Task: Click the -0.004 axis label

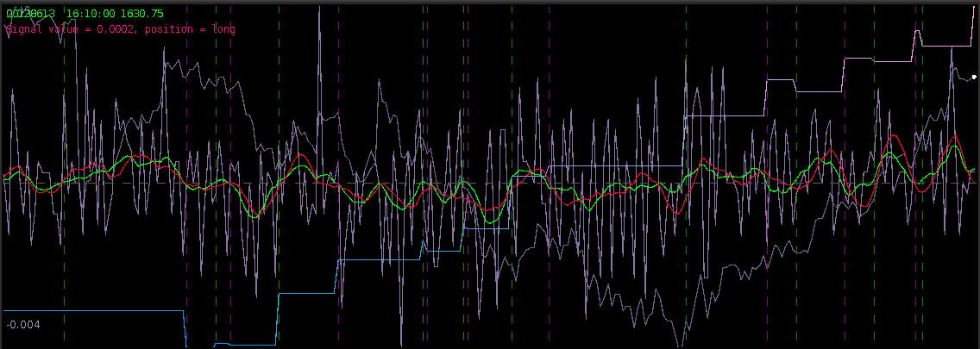Action: (23, 325)
